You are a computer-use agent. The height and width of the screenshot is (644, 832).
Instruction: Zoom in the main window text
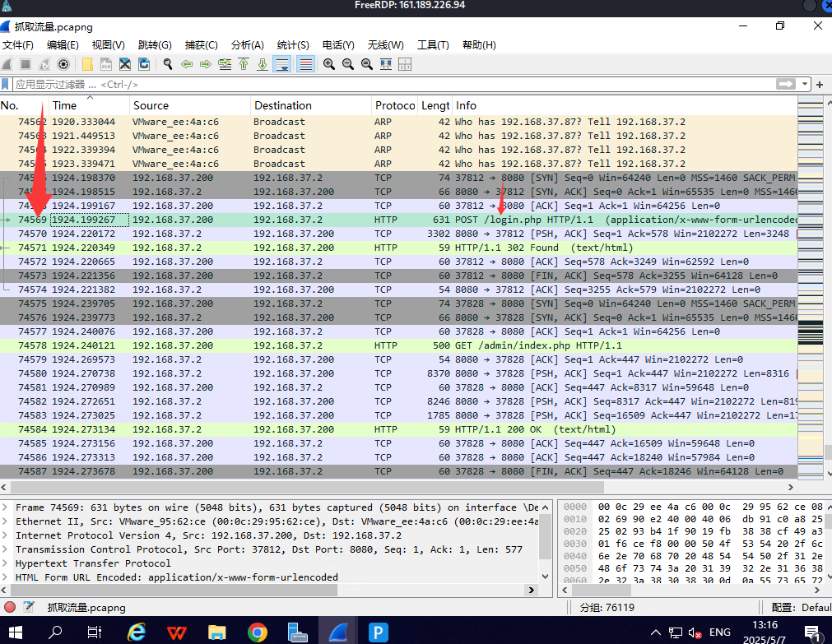(329, 64)
